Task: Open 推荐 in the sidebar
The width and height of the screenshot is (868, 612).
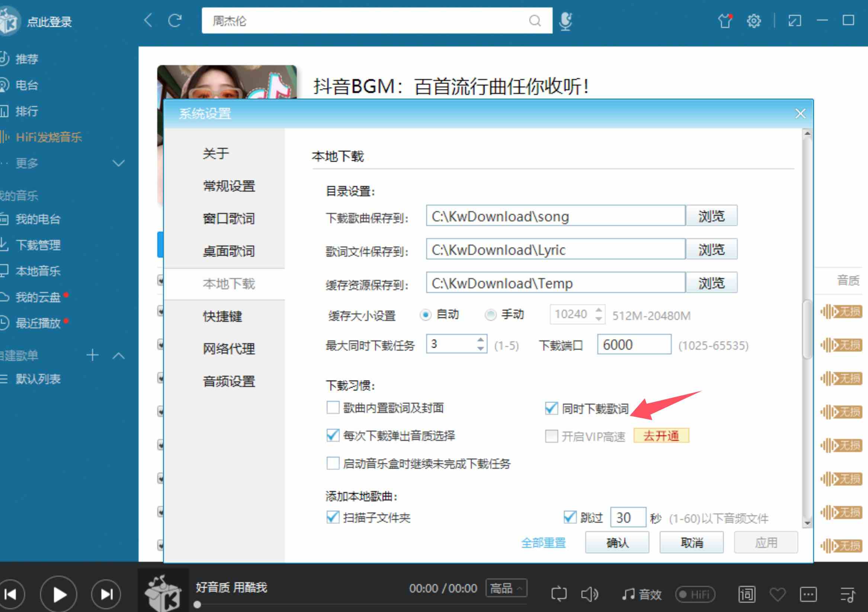Action: click(26, 59)
